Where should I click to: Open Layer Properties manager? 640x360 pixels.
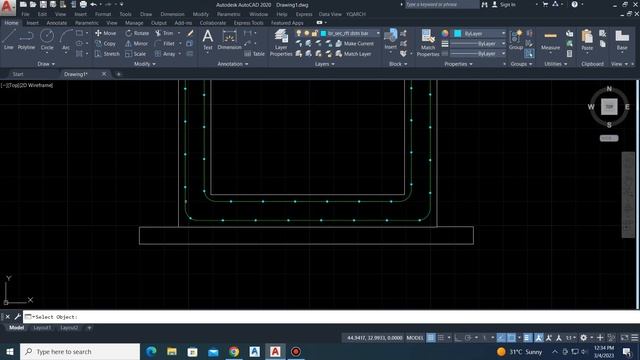[x=281, y=42]
